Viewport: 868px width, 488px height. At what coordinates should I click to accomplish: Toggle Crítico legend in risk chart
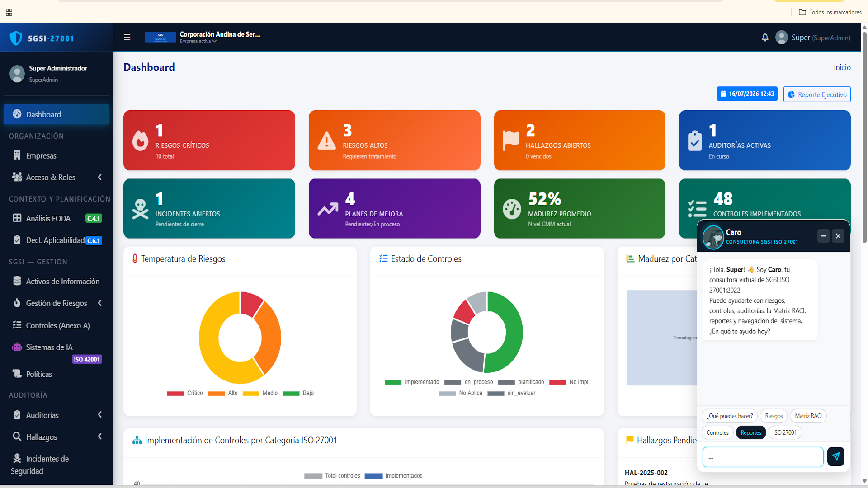(184, 393)
